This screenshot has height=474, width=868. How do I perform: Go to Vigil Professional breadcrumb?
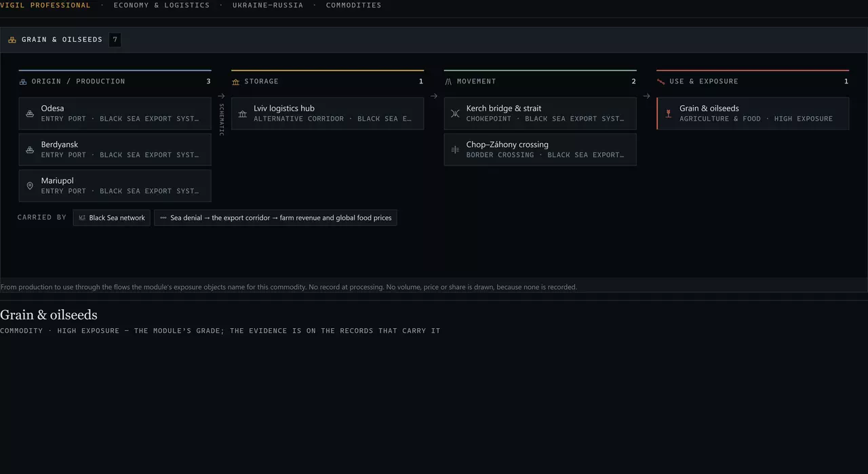click(45, 5)
